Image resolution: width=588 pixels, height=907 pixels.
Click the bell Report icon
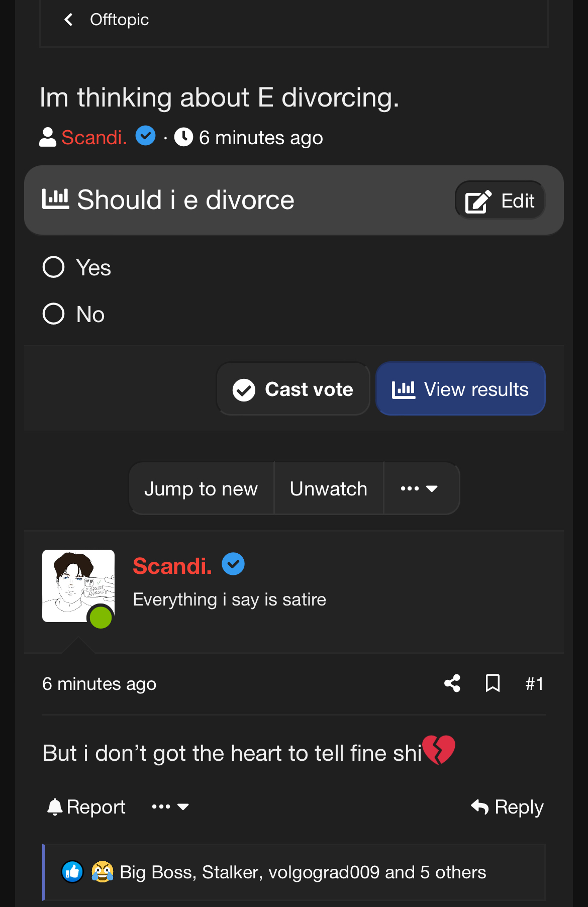(54, 807)
